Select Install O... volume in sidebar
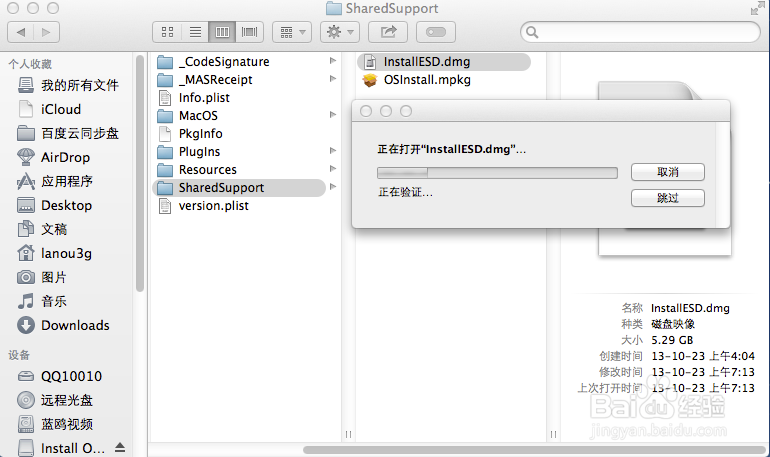 [61, 448]
